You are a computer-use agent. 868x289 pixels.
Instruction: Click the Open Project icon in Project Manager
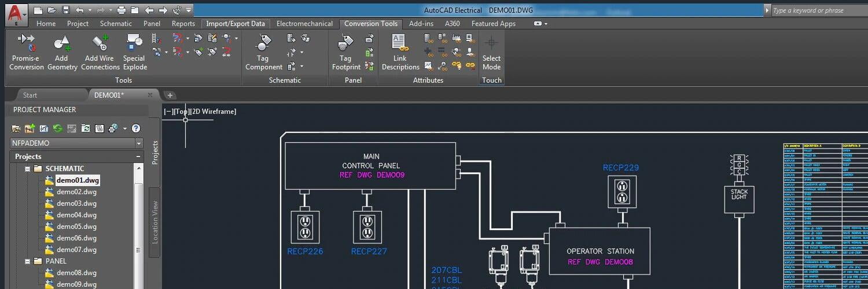(x=16, y=128)
